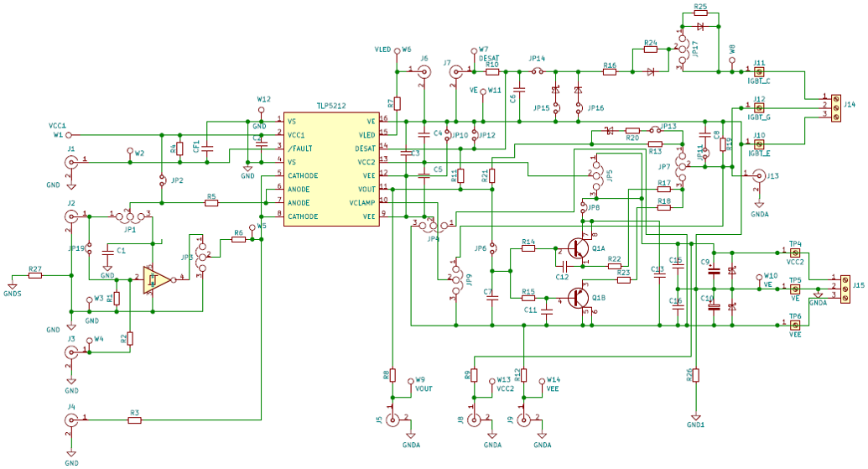The image size is (868, 469).
Task: Click the J15 three-pin connector
Action: (845, 285)
